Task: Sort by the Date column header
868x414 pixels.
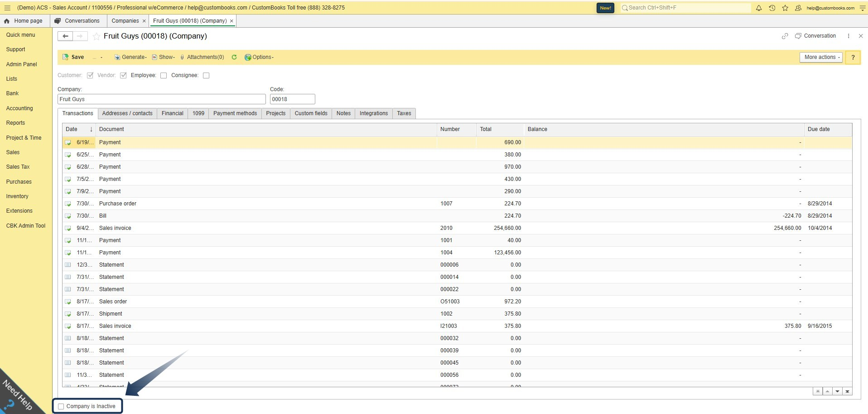Action: pyautogui.click(x=79, y=129)
